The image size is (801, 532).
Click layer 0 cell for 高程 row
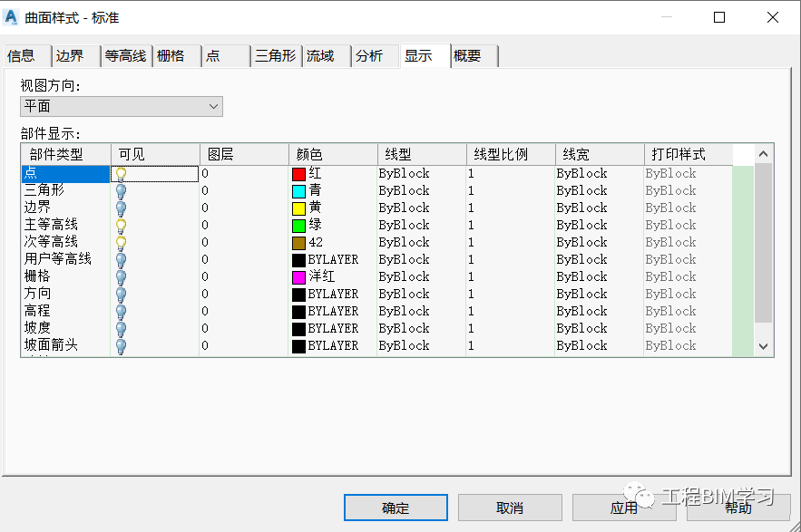click(x=205, y=312)
